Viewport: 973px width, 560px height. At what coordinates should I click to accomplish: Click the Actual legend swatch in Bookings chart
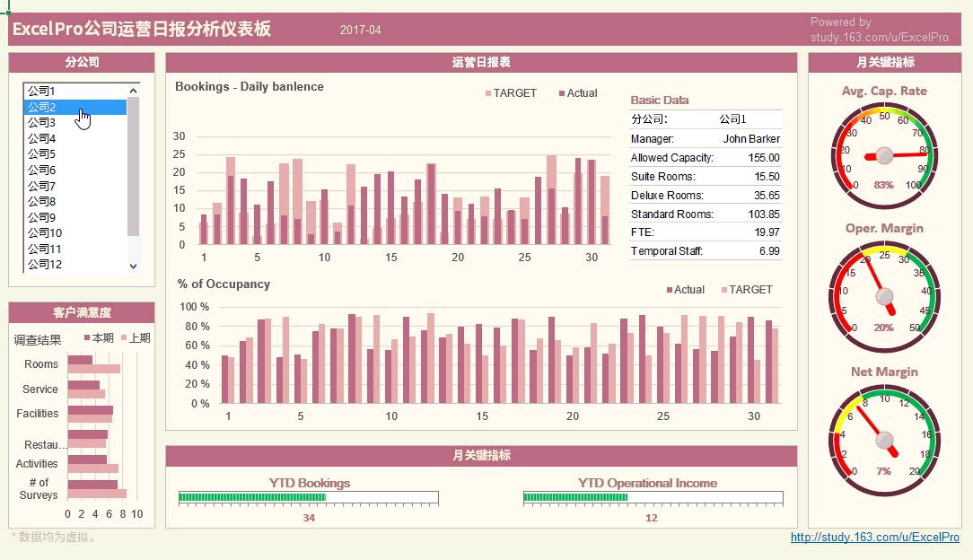click(x=562, y=93)
